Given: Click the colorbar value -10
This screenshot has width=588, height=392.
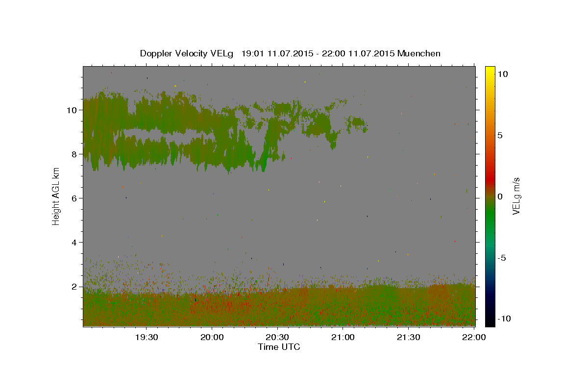Looking at the screenshot, I should coord(505,319).
